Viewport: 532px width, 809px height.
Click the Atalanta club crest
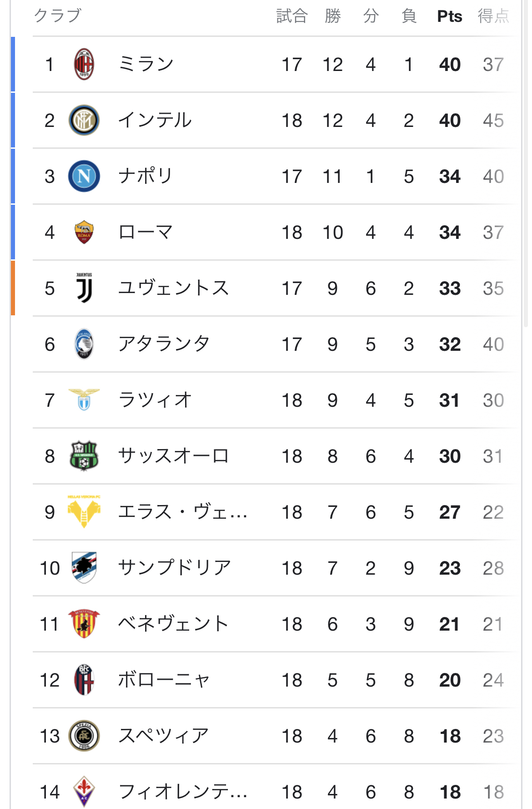[84, 344]
